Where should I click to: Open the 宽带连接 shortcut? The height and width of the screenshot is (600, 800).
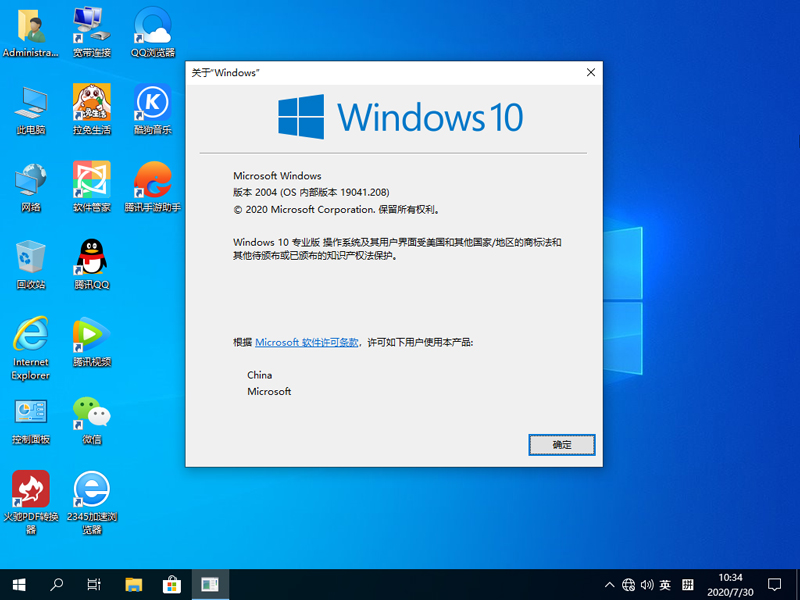(90, 30)
